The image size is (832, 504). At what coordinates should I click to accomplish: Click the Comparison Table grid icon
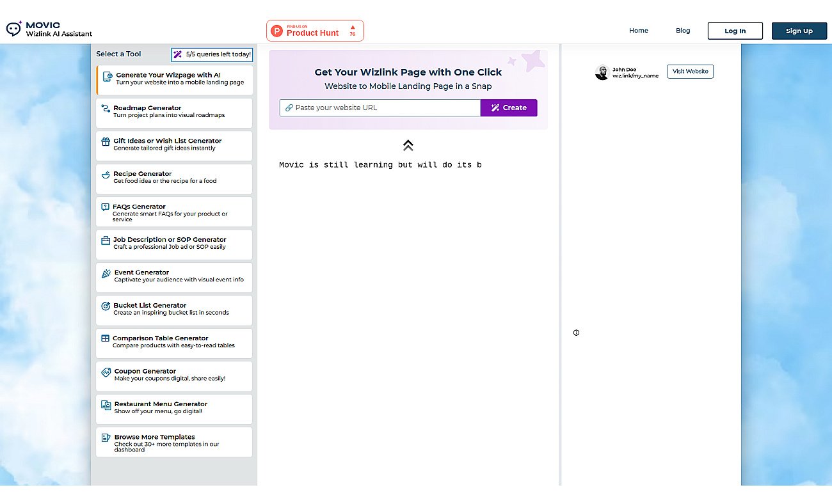(106, 338)
